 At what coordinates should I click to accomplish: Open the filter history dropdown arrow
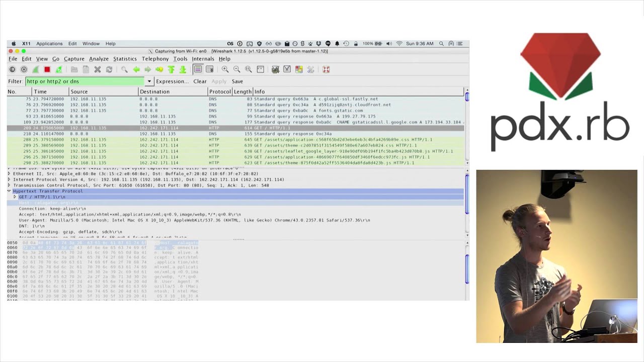coord(149,81)
